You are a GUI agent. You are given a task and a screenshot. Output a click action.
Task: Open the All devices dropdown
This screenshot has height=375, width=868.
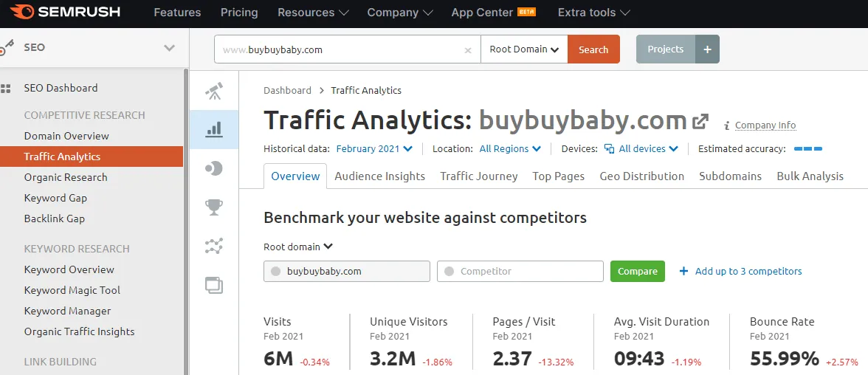point(641,149)
